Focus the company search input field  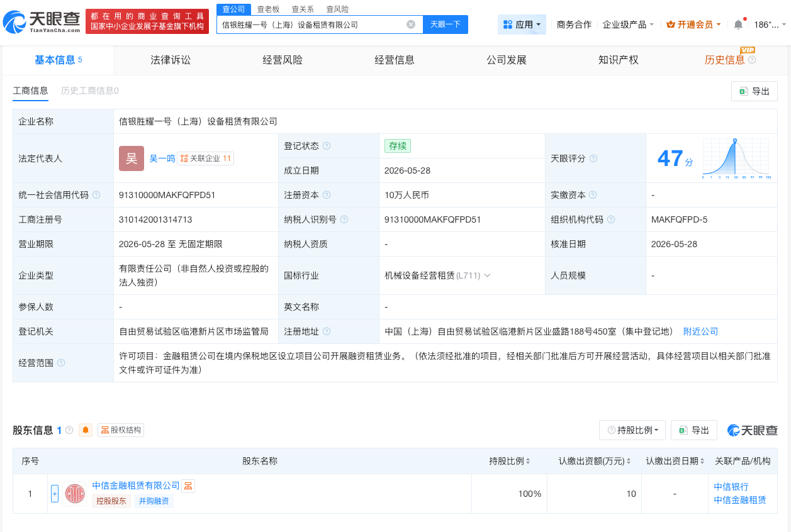point(311,25)
